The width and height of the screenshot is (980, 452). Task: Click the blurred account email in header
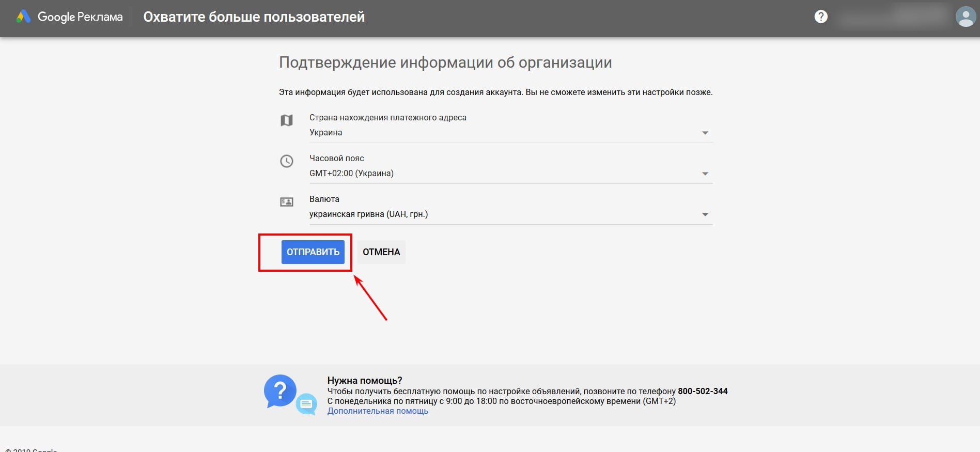pyautogui.click(x=893, y=18)
